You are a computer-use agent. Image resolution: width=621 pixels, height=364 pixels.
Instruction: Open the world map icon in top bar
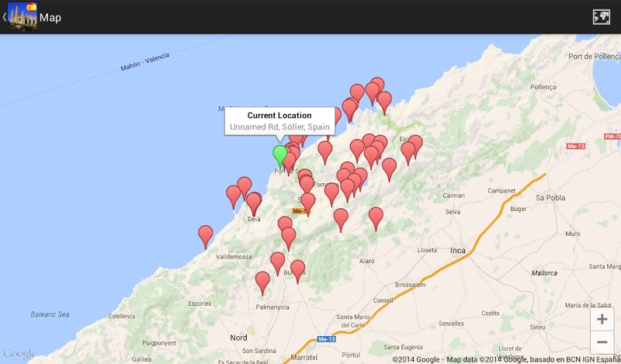click(601, 17)
